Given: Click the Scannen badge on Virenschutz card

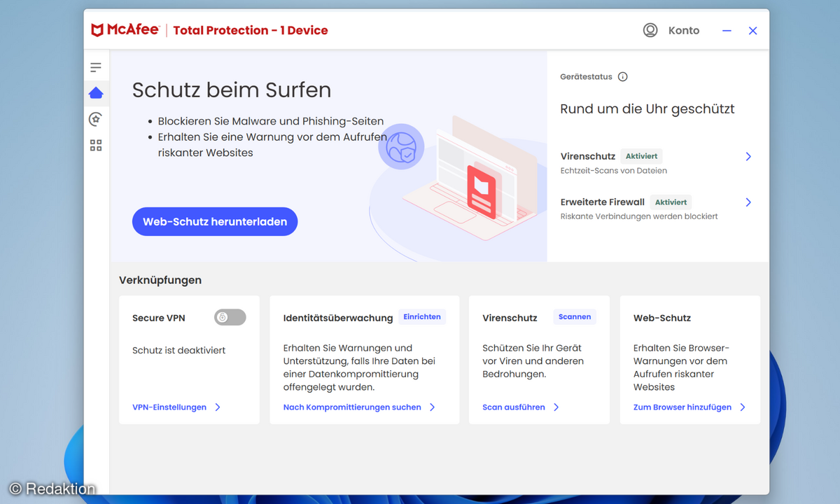Looking at the screenshot, I should [x=574, y=317].
